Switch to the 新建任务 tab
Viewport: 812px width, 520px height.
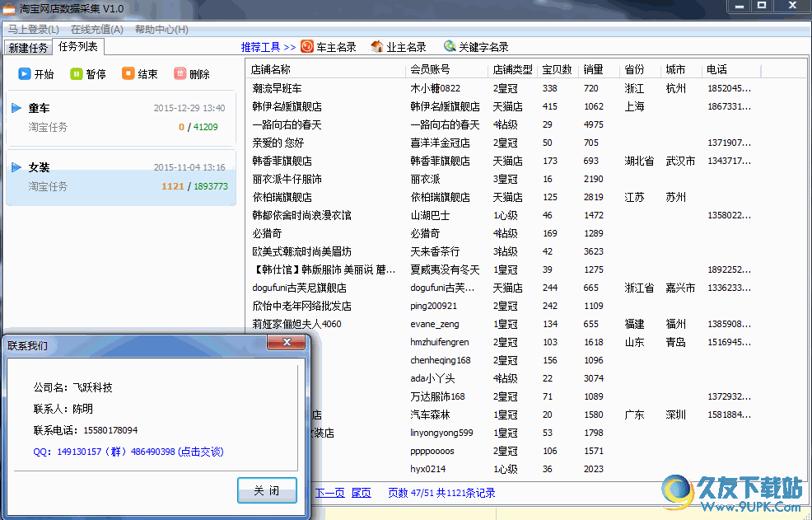[28, 48]
